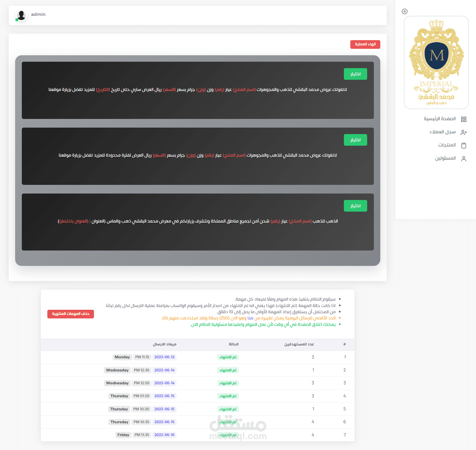The width and height of the screenshot is (476, 450).
Task: Click the customer log add-user icon
Action: click(464, 132)
